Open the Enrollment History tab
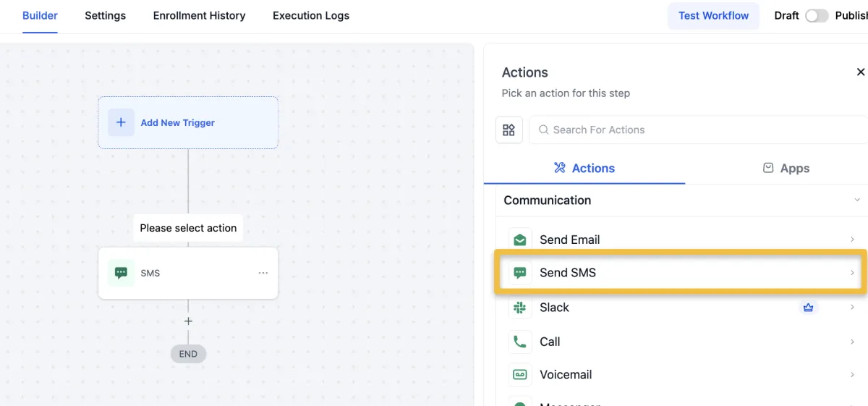Screen dimensions: 868x406 199,16
